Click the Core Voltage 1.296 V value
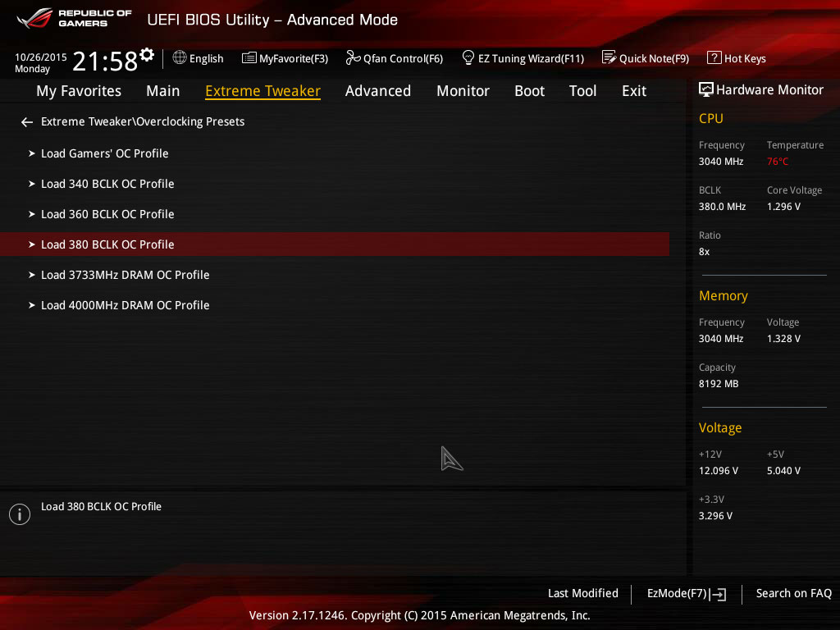Viewport: 840px width, 630px height. [x=783, y=206]
